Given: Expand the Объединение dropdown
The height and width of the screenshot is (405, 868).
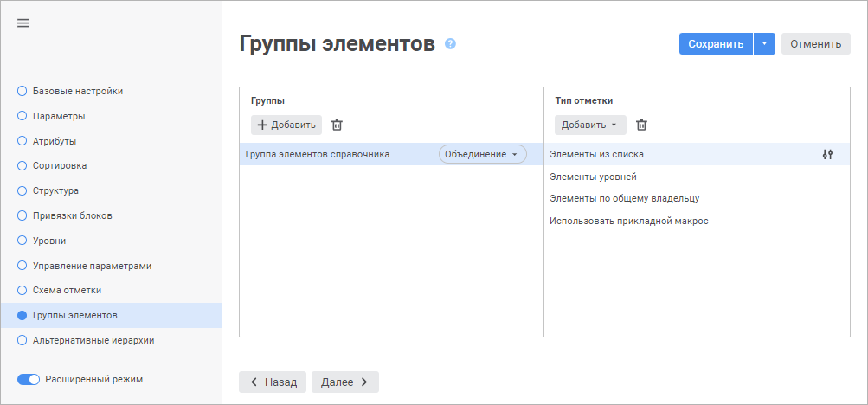Looking at the screenshot, I should click(x=482, y=154).
